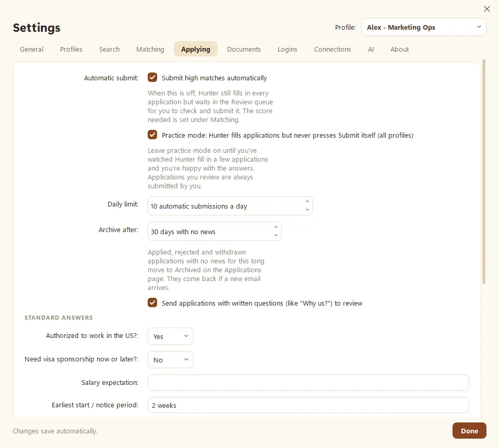Open the Connections tab
The image size is (499, 448).
(x=332, y=49)
